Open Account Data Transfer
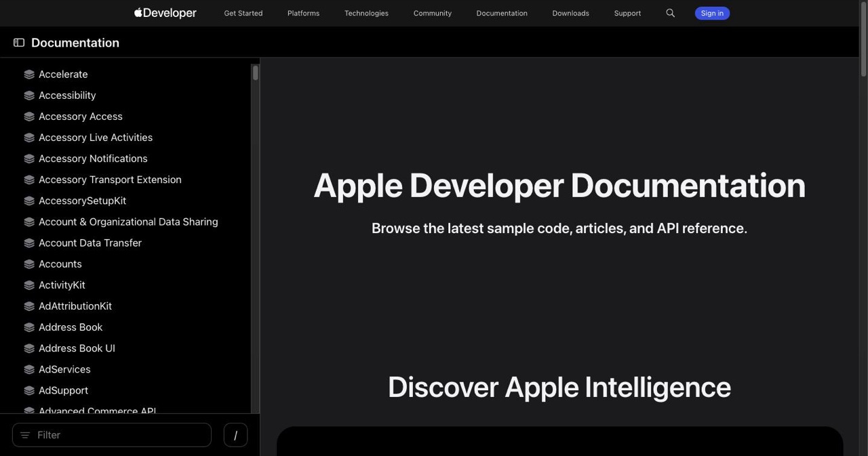This screenshot has width=868, height=456. (x=90, y=243)
